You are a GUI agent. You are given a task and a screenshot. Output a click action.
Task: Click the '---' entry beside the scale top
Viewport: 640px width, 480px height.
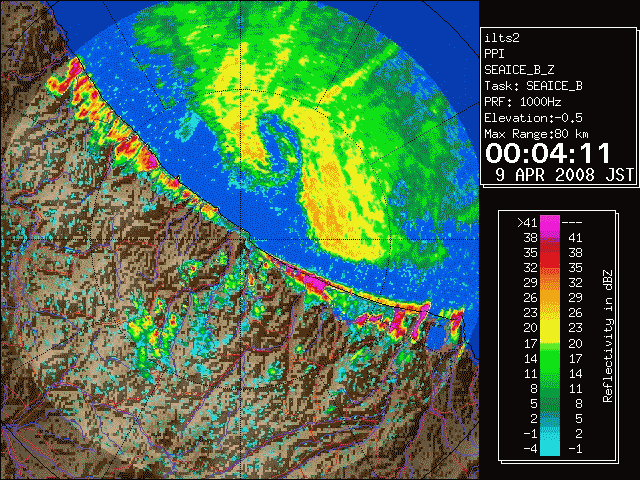pyautogui.click(x=572, y=223)
